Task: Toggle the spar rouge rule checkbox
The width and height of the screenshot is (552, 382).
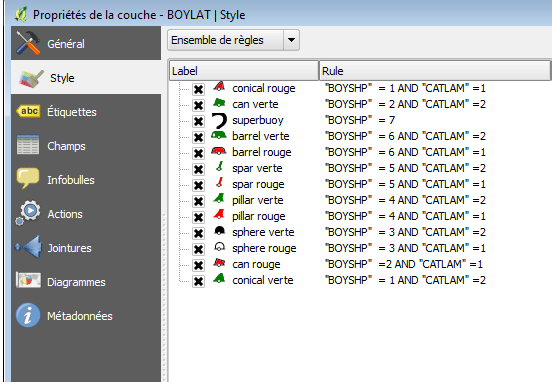Action: [198, 185]
